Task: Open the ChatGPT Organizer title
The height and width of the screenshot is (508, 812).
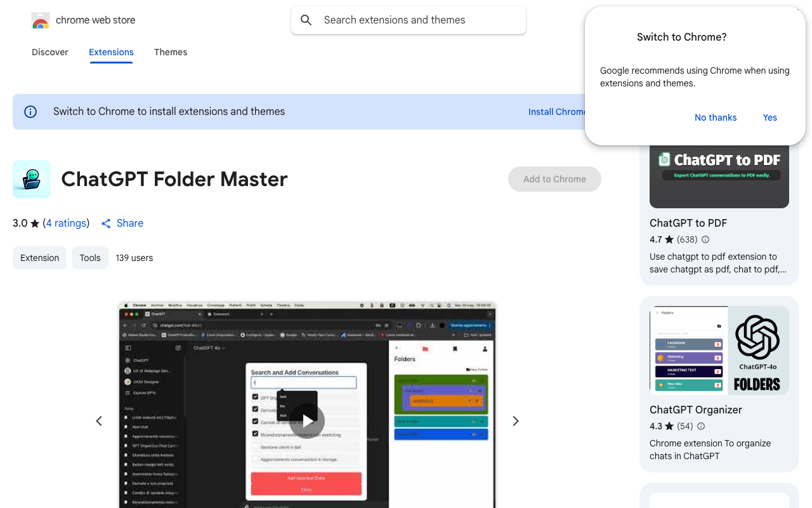Action: point(696,410)
